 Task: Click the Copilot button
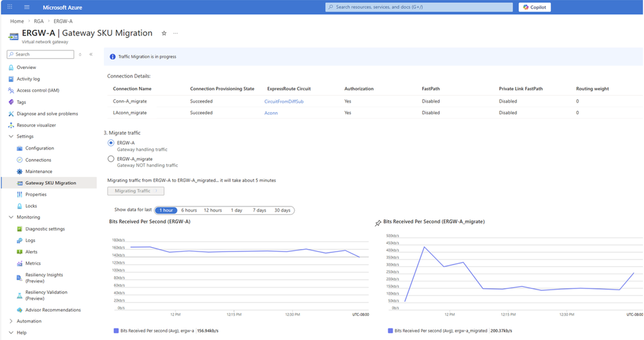coord(534,7)
